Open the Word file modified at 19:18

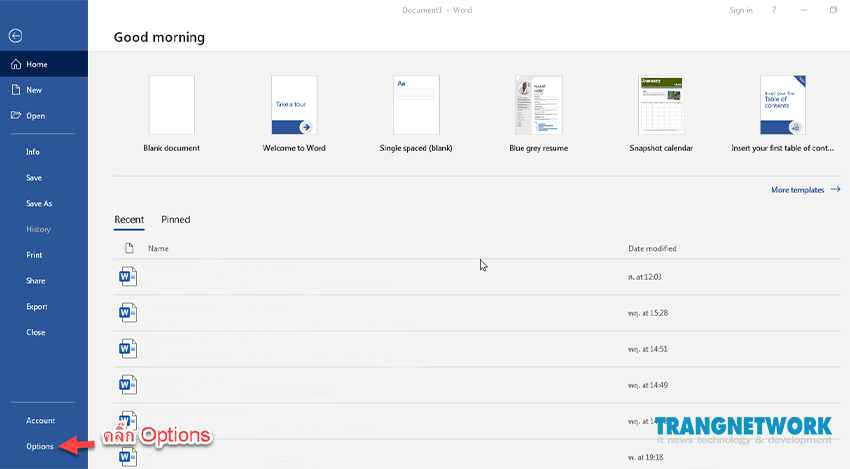click(x=477, y=457)
